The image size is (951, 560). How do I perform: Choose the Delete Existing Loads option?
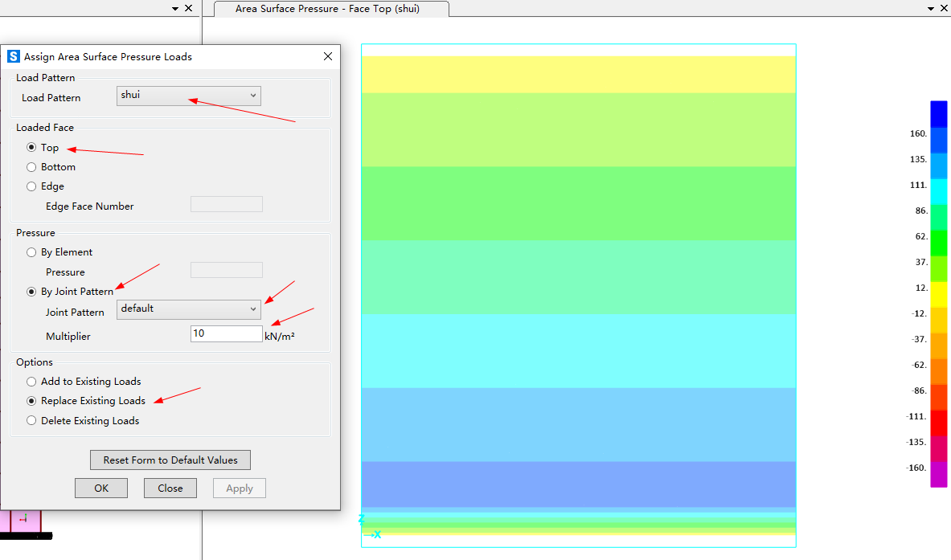click(32, 421)
